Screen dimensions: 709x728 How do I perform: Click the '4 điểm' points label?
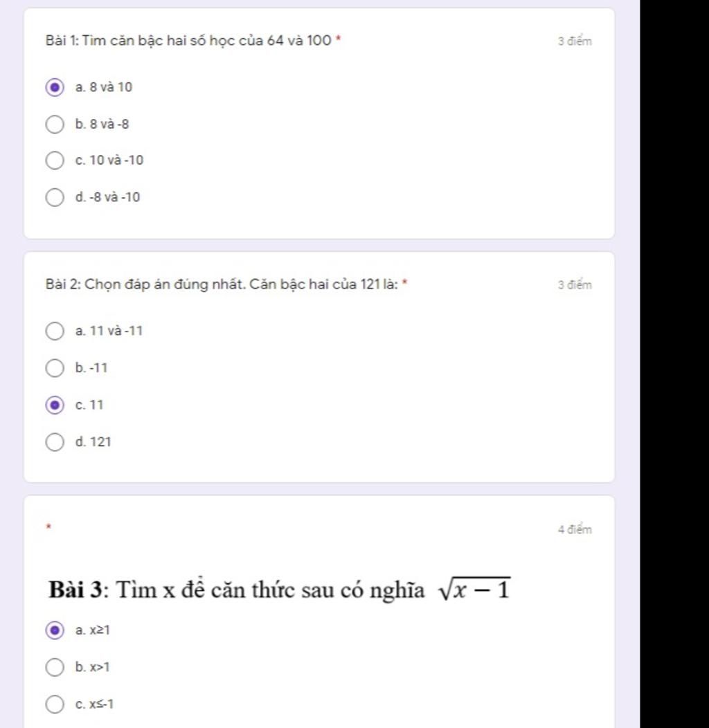(575, 530)
